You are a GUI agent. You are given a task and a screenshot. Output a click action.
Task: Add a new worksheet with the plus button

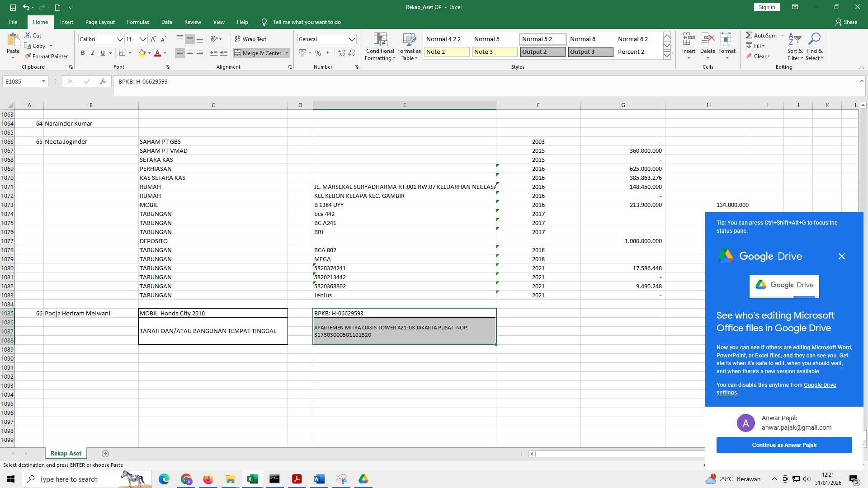click(x=105, y=453)
